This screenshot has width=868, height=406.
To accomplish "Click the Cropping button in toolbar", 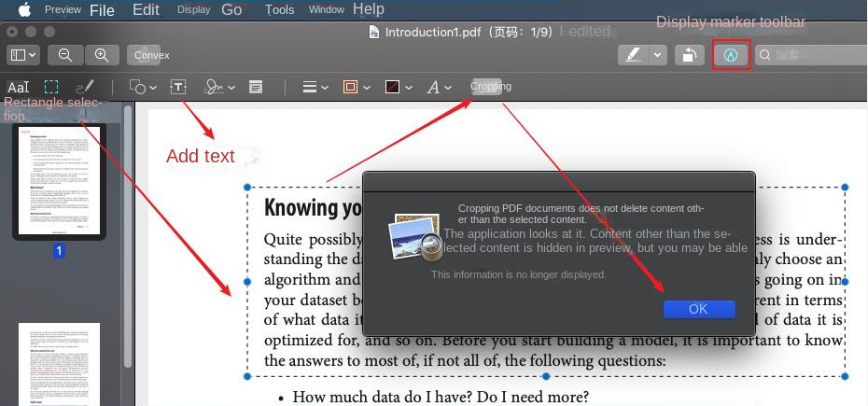I will (x=491, y=87).
